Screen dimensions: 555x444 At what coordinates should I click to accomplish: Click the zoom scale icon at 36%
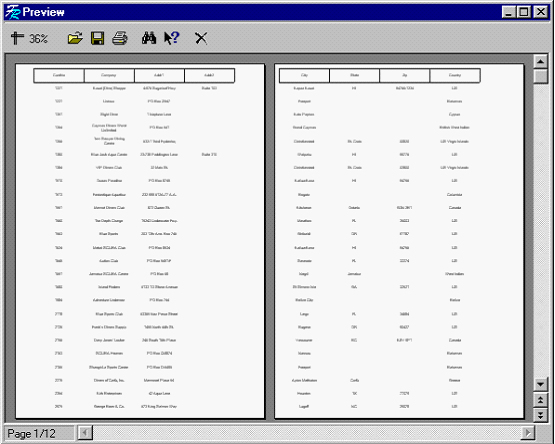pyautogui.click(x=17, y=38)
